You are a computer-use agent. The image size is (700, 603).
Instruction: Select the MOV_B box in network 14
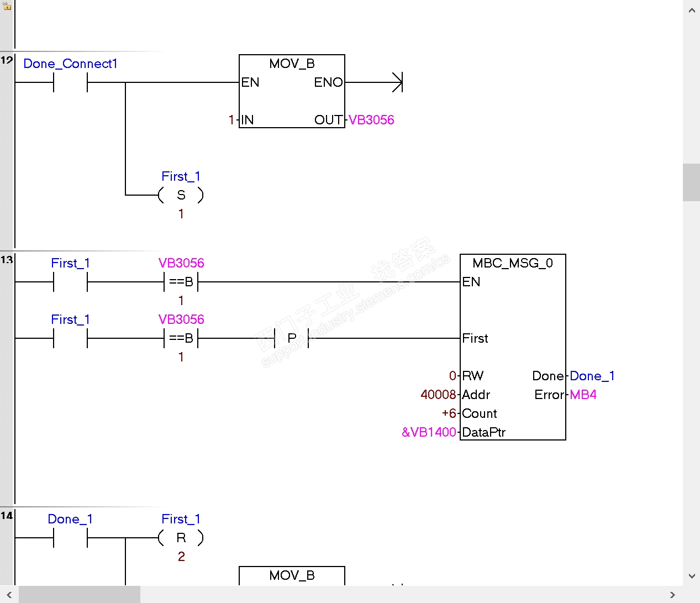[292, 575]
